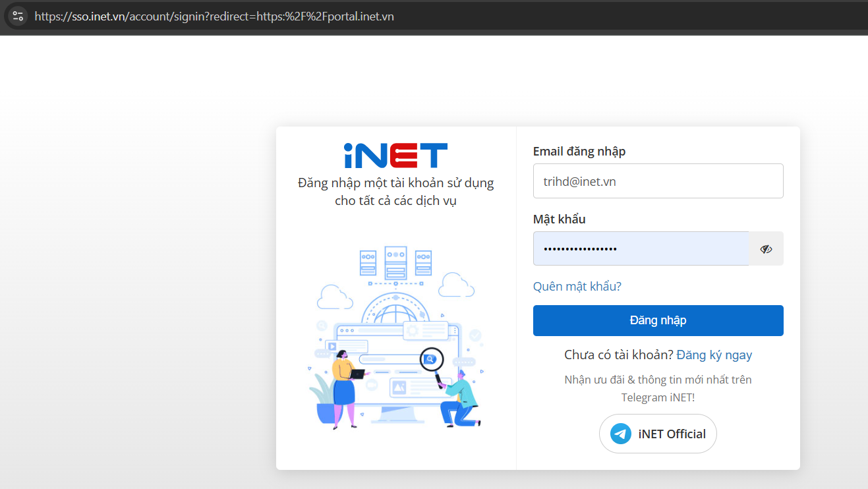868x489 pixels.
Task: Focus the Email đăng nhập input field
Action: [x=658, y=181]
